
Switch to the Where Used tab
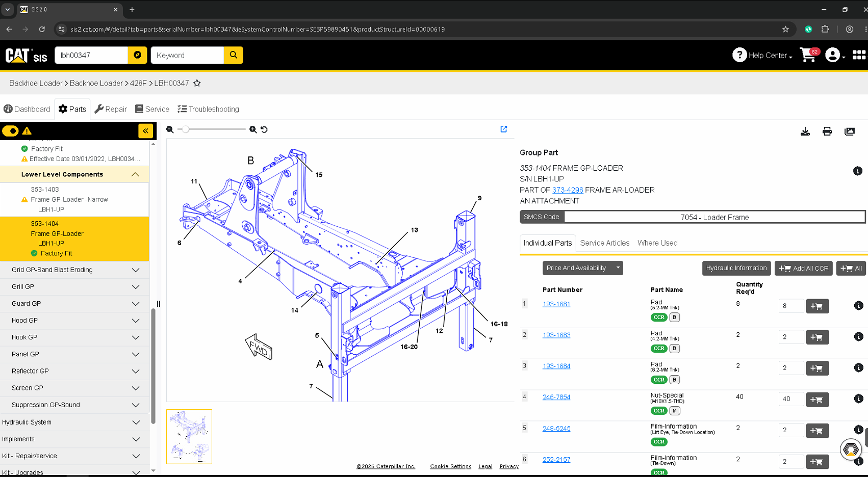657,243
